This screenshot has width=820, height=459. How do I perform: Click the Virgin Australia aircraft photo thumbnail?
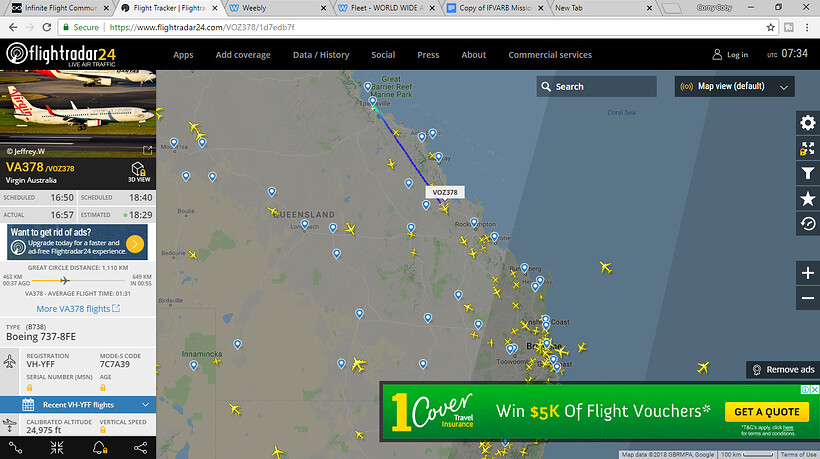click(x=78, y=113)
